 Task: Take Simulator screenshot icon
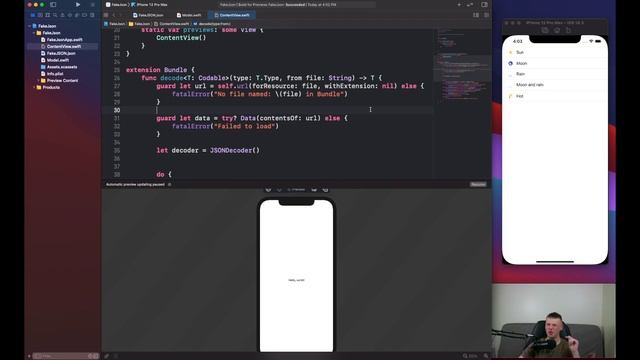pyautogui.click(x=545, y=30)
